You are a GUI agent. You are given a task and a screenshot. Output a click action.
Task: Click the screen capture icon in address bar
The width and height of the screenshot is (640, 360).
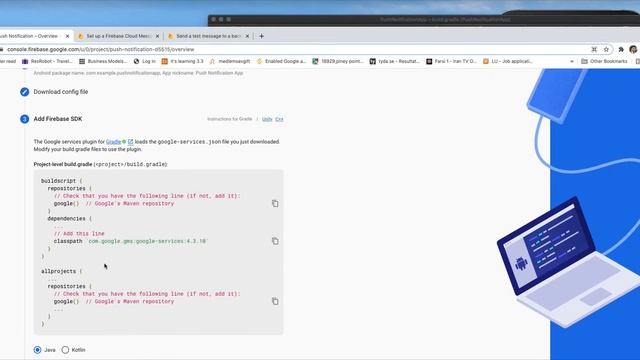tap(594, 49)
